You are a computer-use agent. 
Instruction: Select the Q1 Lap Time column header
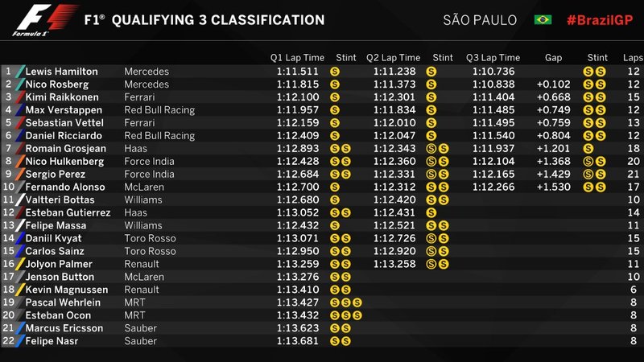point(295,58)
